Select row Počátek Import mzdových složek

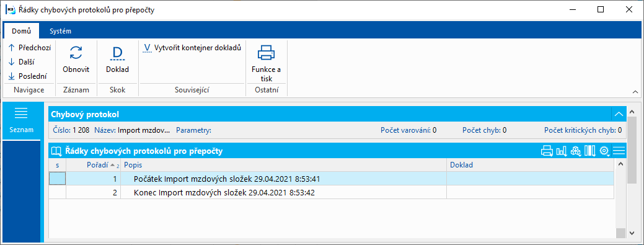[x=332, y=179]
